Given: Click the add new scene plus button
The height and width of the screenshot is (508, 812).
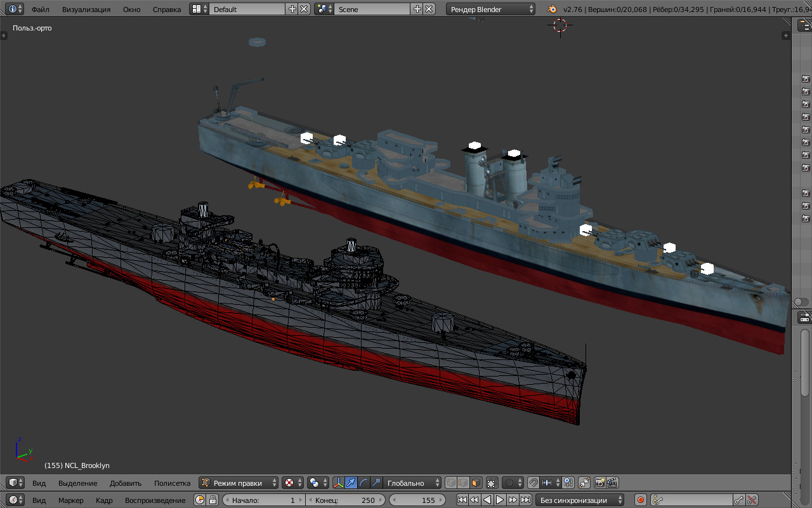Looking at the screenshot, I should point(417,10).
